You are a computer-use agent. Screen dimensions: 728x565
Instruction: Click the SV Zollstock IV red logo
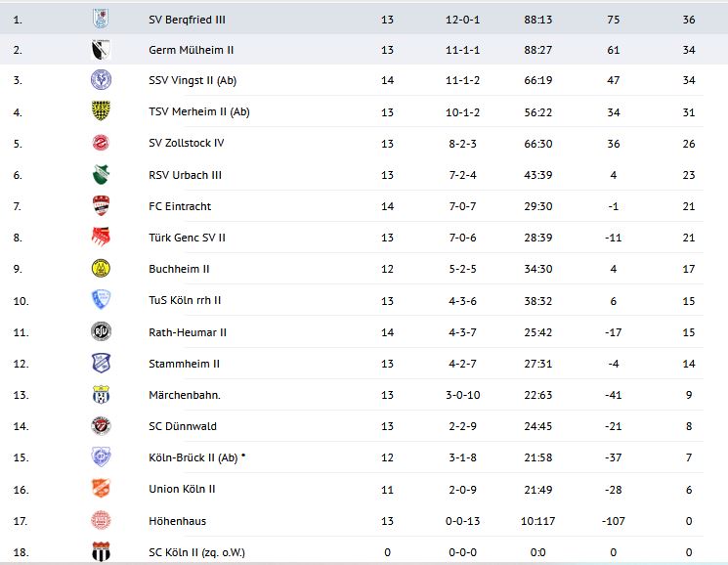click(x=101, y=144)
